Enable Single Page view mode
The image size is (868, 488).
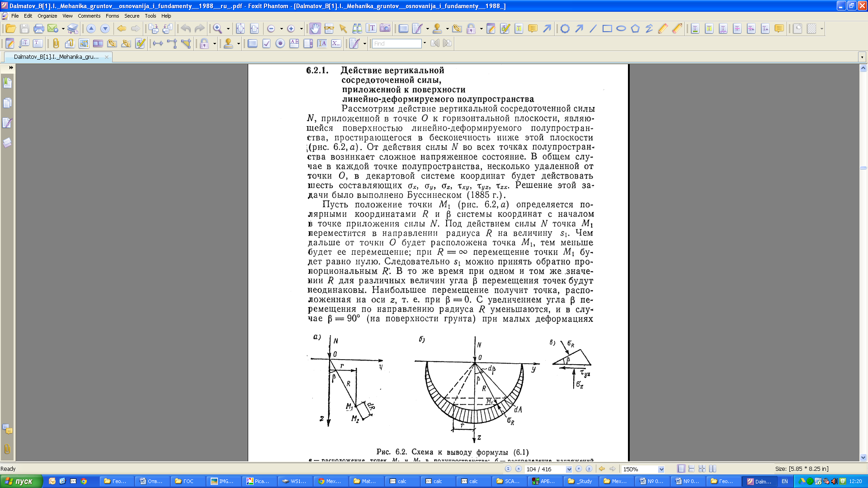(x=681, y=469)
